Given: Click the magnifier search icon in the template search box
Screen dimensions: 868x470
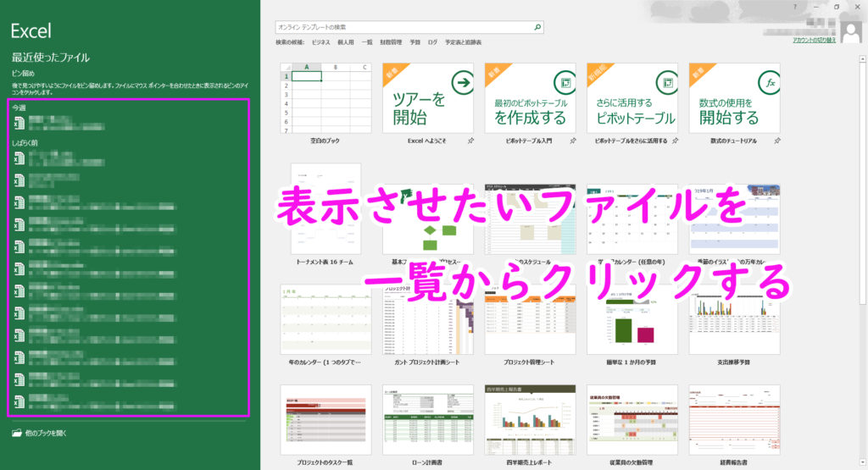Looking at the screenshot, I should click(x=537, y=27).
